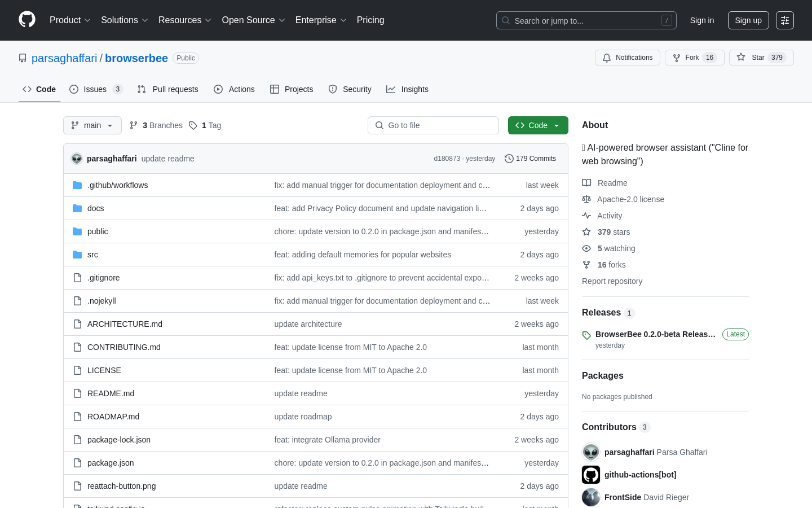This screenshot has height=508, width=812.
Task: Open reattach-button.png file
Action: [x=122, y=486]
